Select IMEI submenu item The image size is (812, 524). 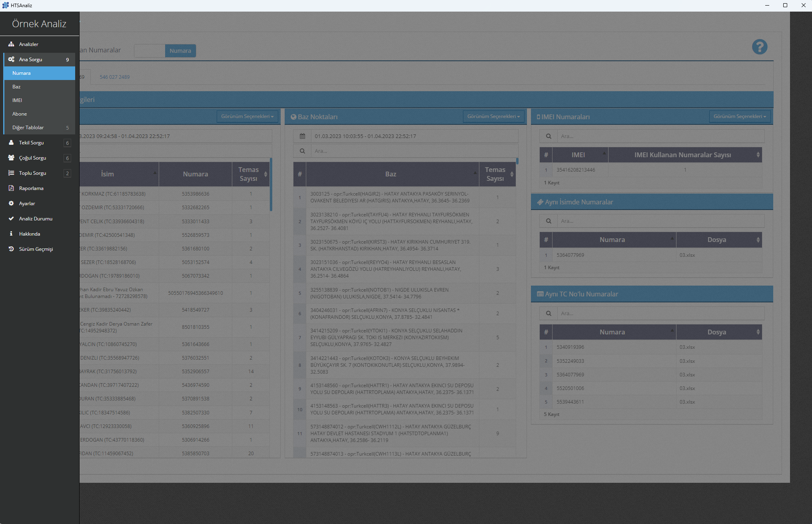coord(39,100)
